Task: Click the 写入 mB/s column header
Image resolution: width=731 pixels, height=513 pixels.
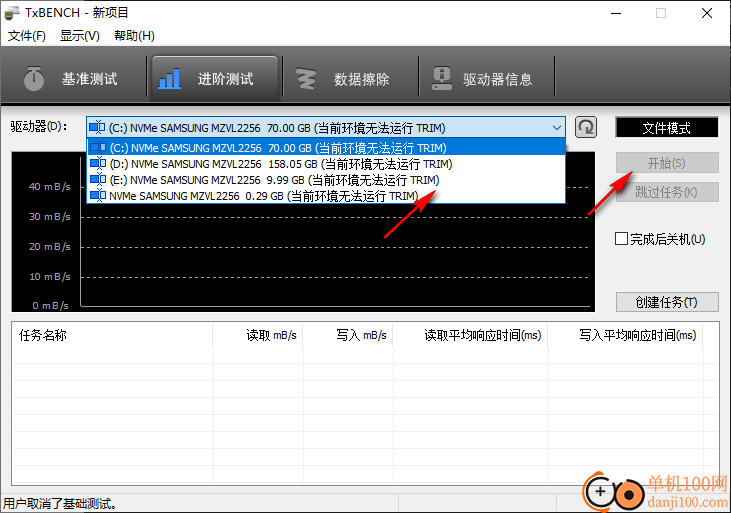Action: pos(348,335)
